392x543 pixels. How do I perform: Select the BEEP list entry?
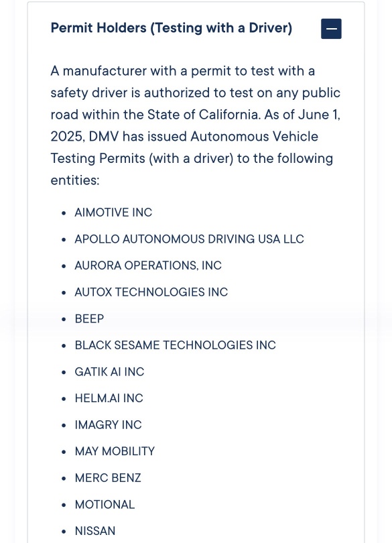pos(89,318)
